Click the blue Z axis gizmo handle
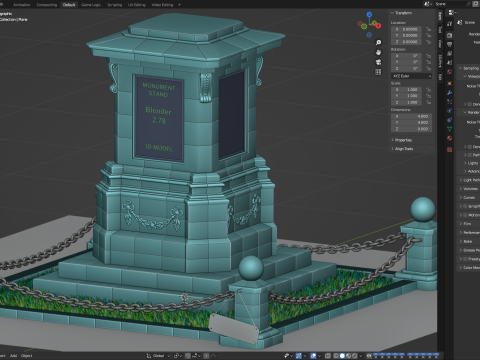480x360 pixels. coord(369,15)
